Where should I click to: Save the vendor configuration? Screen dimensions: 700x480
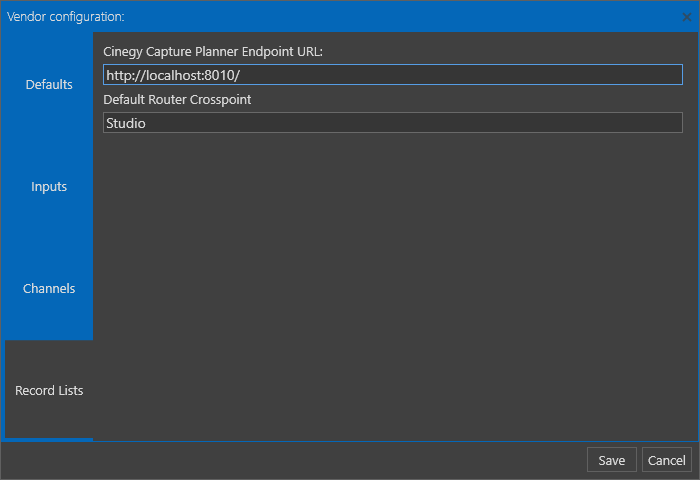point(612,460)
